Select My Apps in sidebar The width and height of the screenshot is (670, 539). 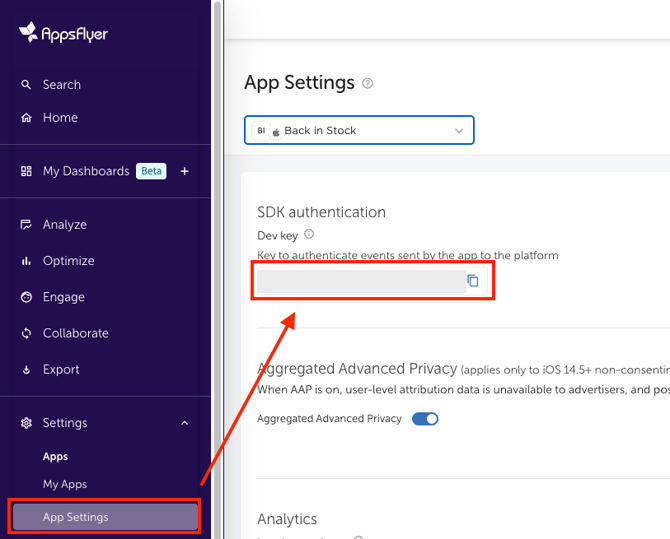tap(64, 484)
